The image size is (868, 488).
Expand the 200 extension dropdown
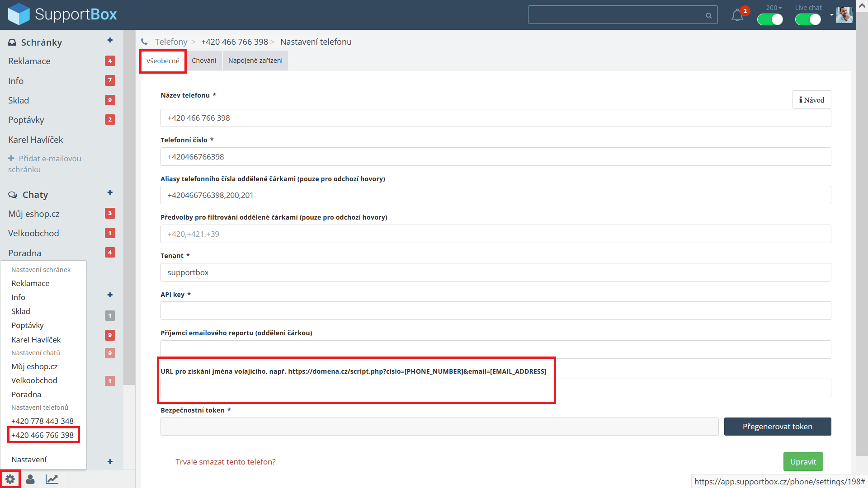coord(774,8)
